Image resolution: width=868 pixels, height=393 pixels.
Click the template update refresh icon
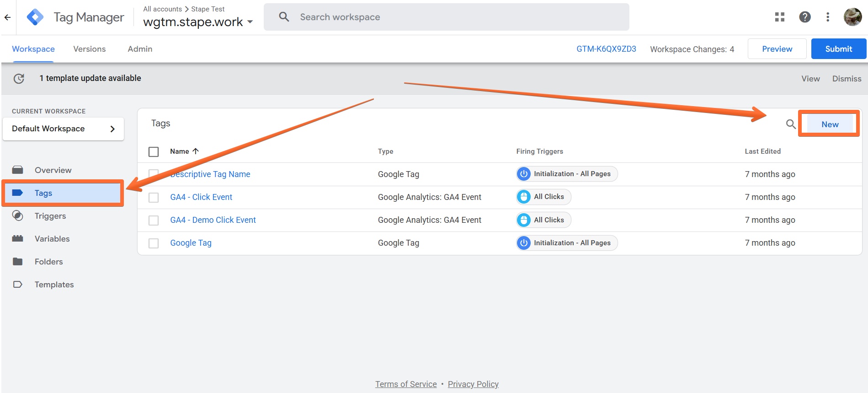(x=19, y=79)
